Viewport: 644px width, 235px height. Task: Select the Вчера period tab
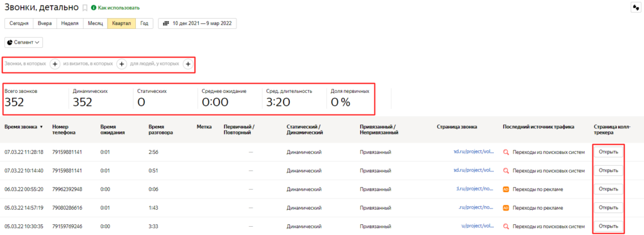click(x=45, y=23)
